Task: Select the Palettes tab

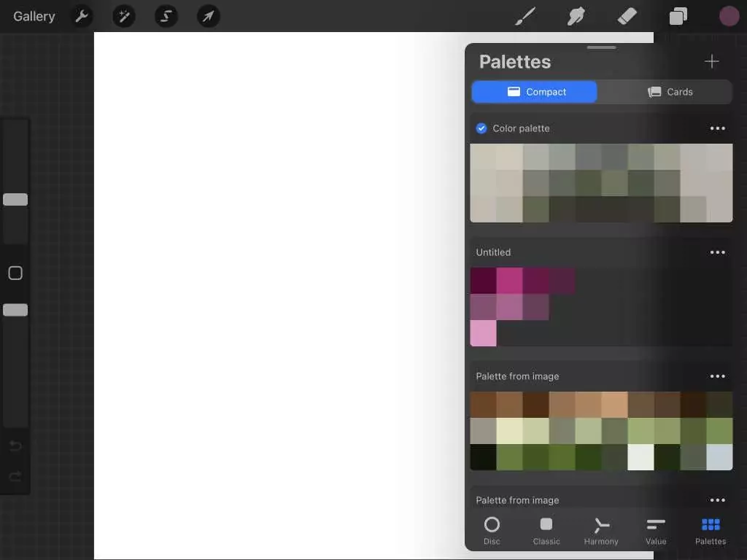Action: point(711,531)
